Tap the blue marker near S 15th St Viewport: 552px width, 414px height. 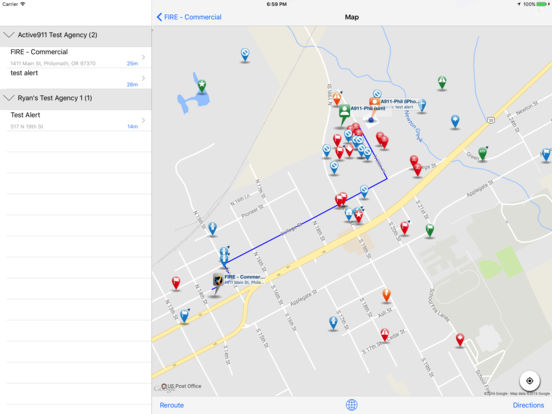pyautogui.click(x=333, y=323)
